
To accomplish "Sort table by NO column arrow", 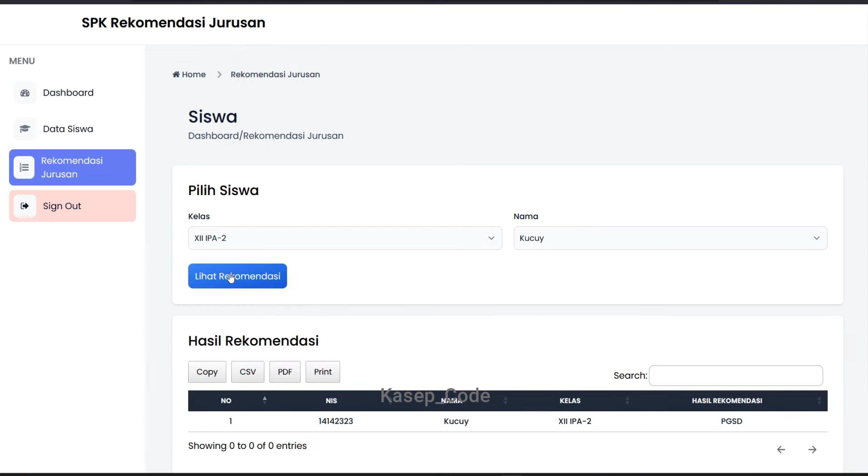I will (x=264, y=400).
